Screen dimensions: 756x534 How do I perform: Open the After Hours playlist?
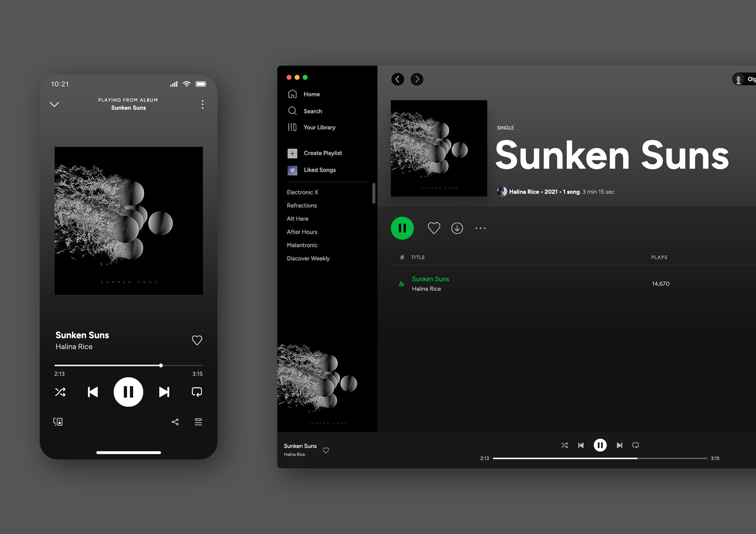(x=302, y=232)
